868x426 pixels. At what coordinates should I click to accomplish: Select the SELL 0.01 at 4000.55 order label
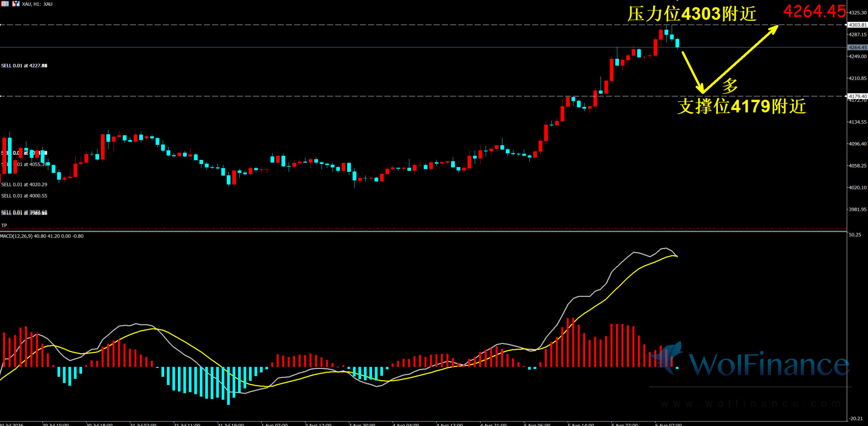point(24,196)
